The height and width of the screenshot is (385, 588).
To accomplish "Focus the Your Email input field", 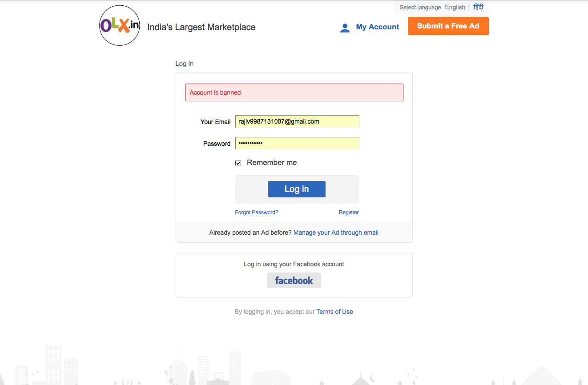I will click(297, 121).
